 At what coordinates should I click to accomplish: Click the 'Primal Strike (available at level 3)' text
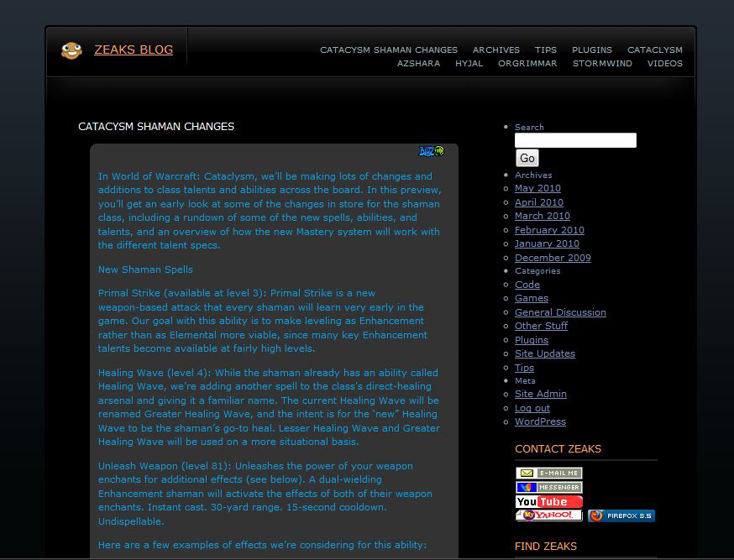pos(182,293)
